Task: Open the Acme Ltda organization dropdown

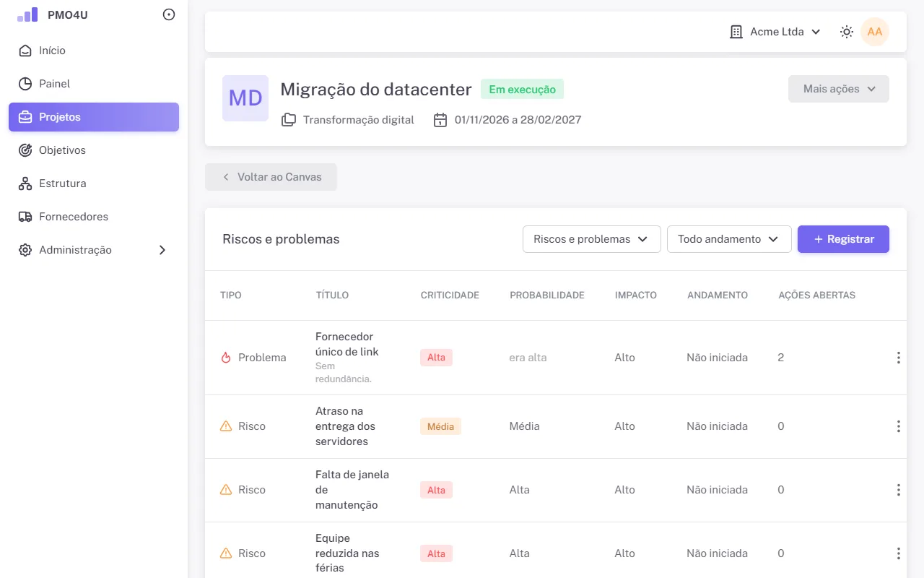Action: point(776,32)
